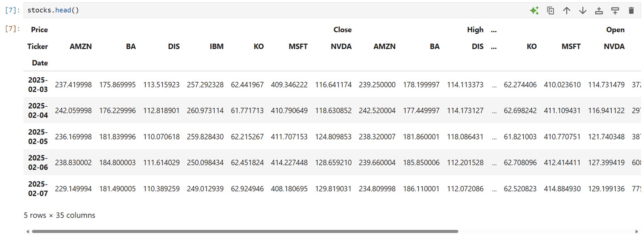
Task: Click cell value 260.973114
Action: [x=205, y=110]
